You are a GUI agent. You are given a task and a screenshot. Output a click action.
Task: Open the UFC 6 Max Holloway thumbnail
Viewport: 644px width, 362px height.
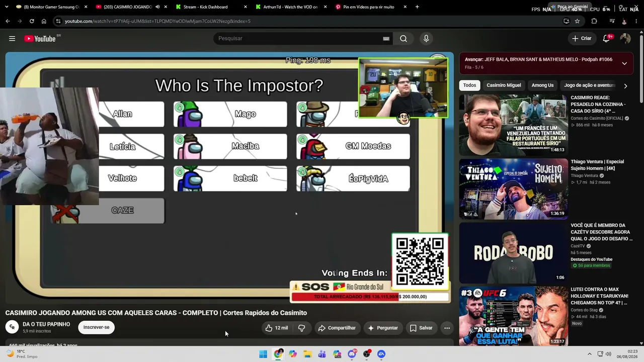click(x=513, y=317)
